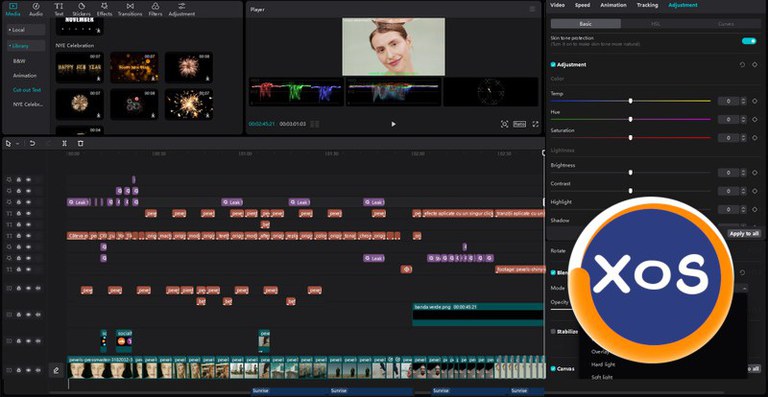Viewport: 768px width, 397px height.
Task: Toggle Skin tone protection switch
Action: pyautogui.click(x=749, y=41)
